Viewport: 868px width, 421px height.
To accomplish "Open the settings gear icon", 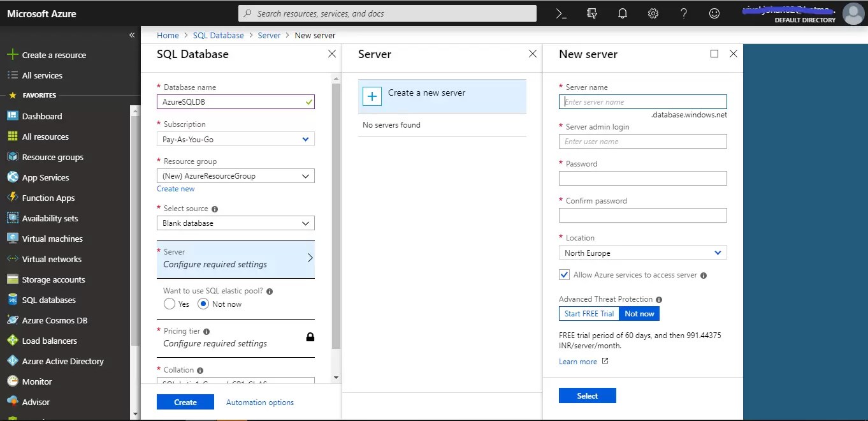I will 653,13.
